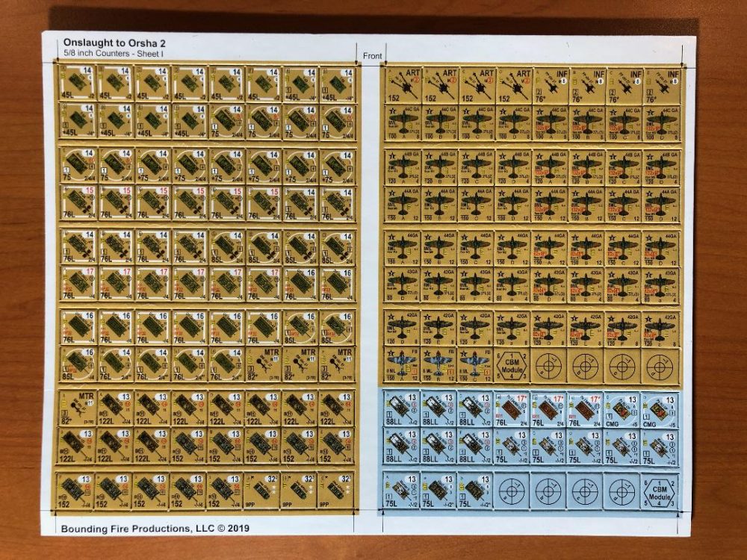This screenshot has width=747, height=560.
Task: Select the ART 152 counter lettered C
Action: (x=477, y=86)
